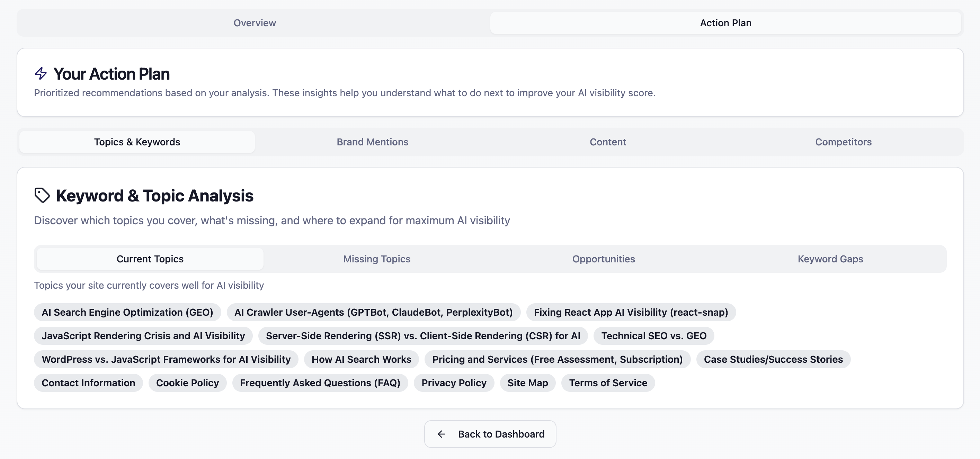Select the Topics & Keywords tab
The height and width of the screenshot is (459, 980).
coord(137,142)
